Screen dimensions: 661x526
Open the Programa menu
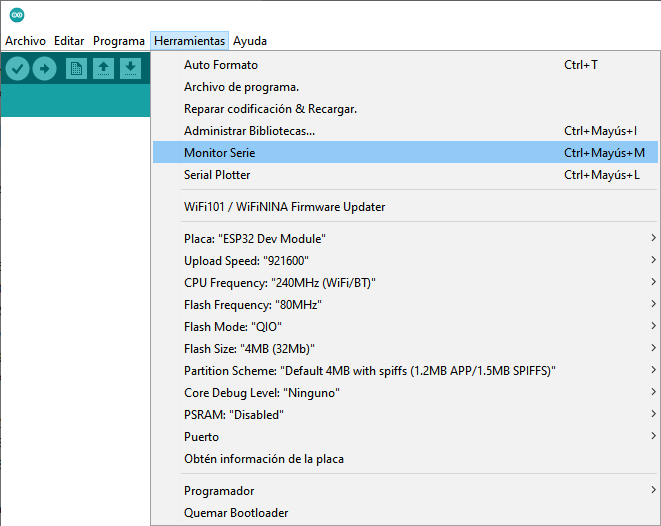tap(119, 41)
